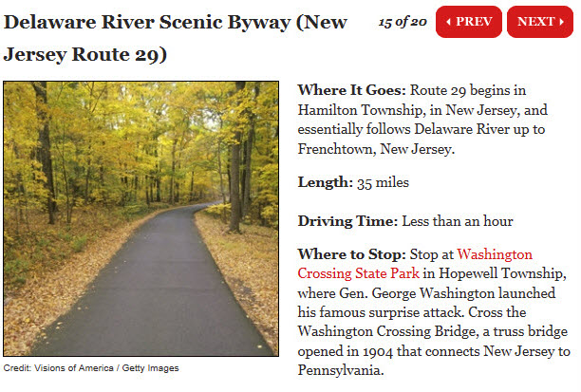Click the 15 of 20 slide counter
This screenshot has width=581, height=392.
[403, 21]
